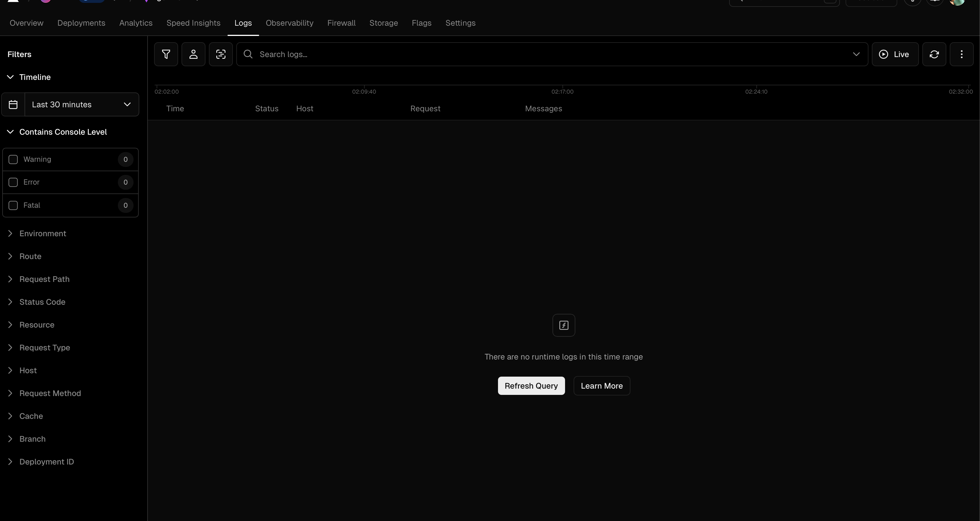This screenshot has height=521, width=980.
Task: Go to the Flags tab
Action: [422, 23]
